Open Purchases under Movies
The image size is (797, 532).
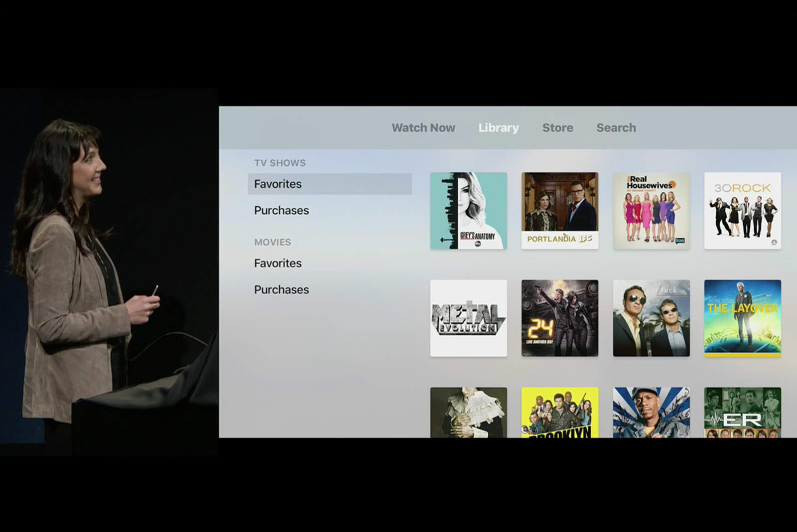[281, 289]
